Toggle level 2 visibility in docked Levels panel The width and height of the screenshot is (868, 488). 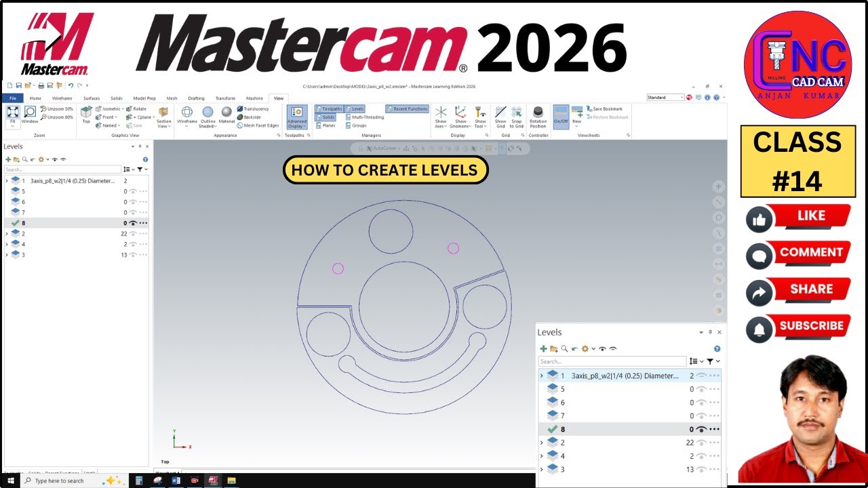pos(133,233)
